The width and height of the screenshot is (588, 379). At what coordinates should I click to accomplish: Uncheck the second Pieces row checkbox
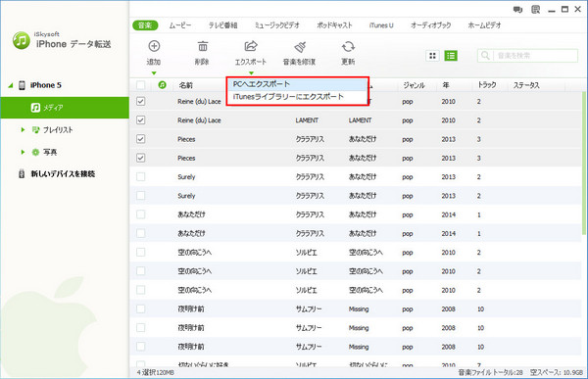(x=140, y=158)
